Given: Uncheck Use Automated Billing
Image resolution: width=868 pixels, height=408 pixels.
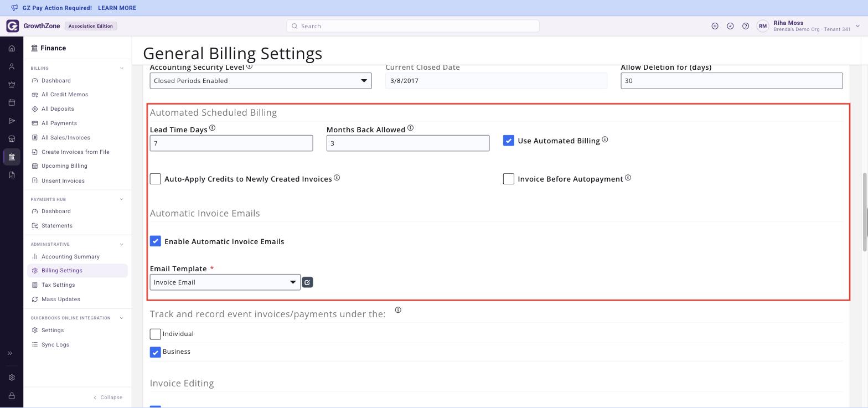Looking at the screenshot, I should tap(509, 141).
